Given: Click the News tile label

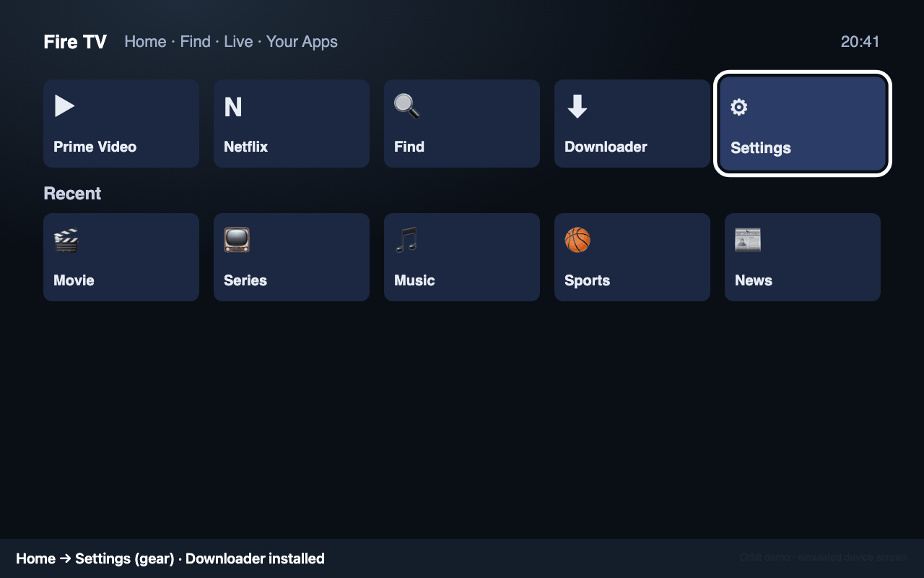Looking at the screenshot, I should [754, 280].
